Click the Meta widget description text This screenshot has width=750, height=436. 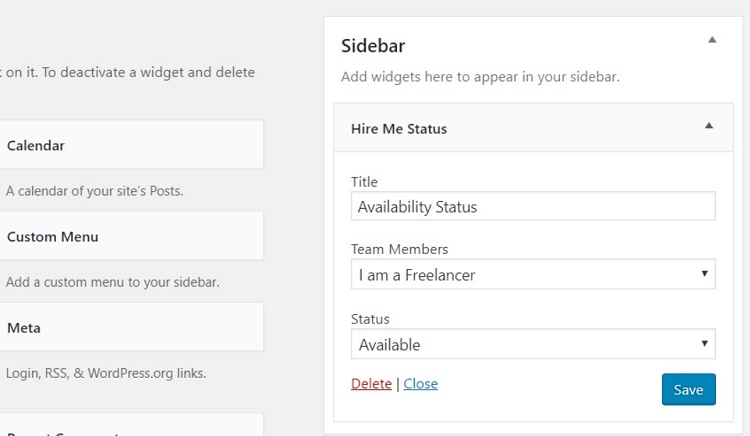pyautogui.click(x=106, y=373)
